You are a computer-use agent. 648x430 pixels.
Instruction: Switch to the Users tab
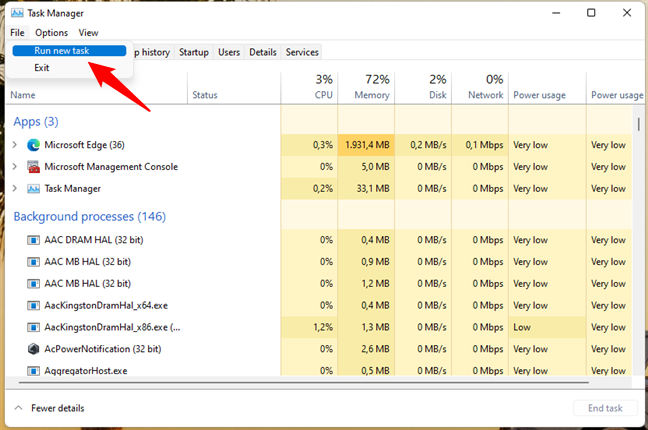[229, 53]
